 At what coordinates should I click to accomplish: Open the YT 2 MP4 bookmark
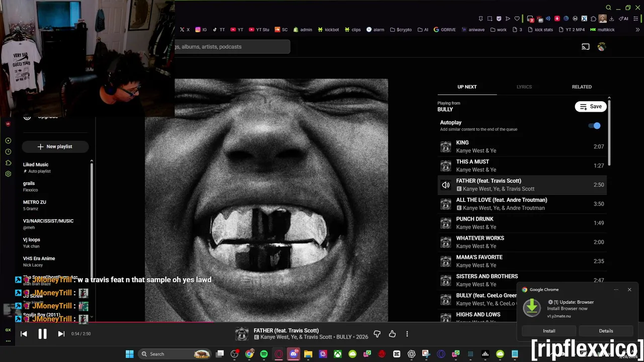(x=572, y=30)
